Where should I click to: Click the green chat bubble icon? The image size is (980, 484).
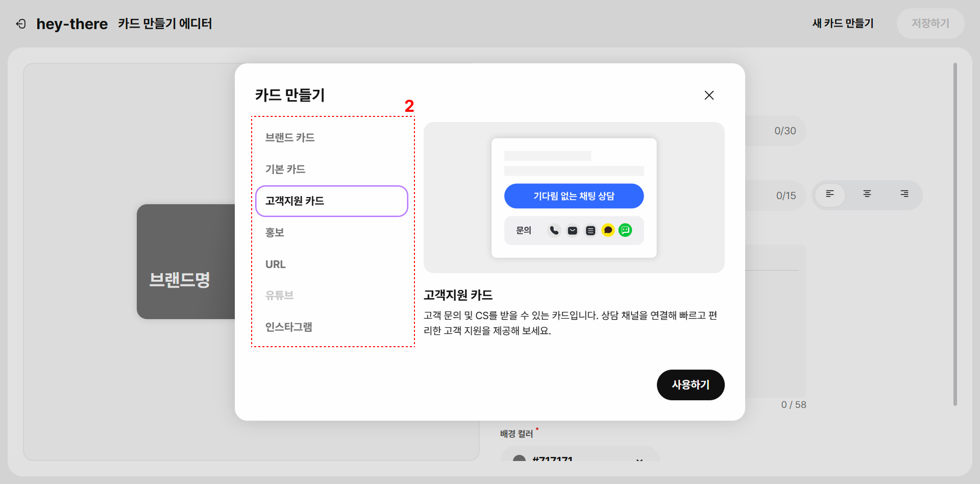point(625,230)
